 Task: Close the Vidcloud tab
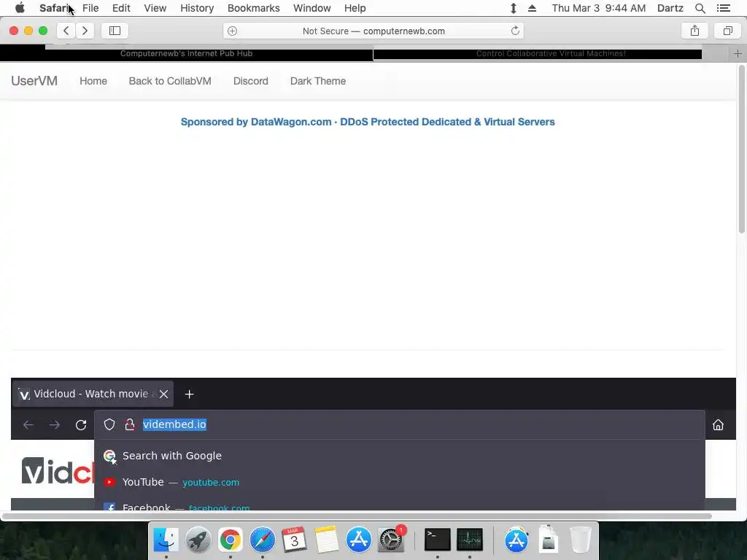[x=164, y=394]
